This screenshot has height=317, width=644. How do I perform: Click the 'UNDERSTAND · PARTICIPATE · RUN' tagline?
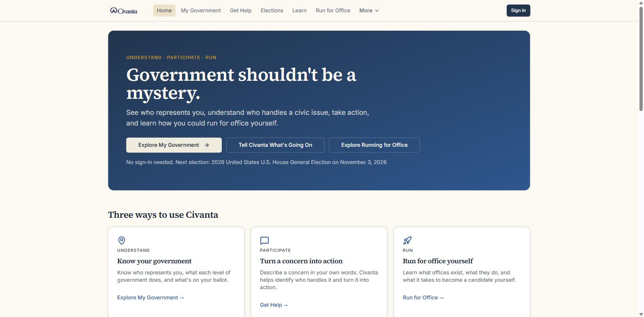click(171, 57)
